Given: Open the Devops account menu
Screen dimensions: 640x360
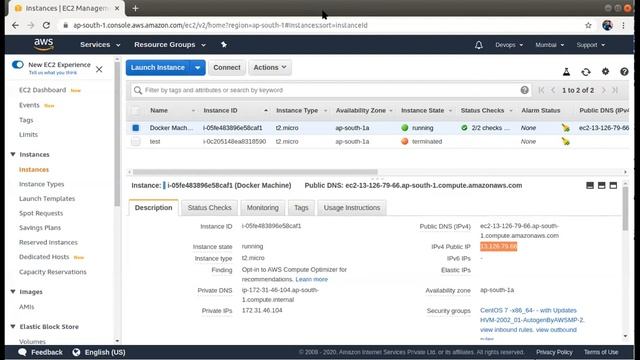Looking at the screenshot, I should 509,45.
